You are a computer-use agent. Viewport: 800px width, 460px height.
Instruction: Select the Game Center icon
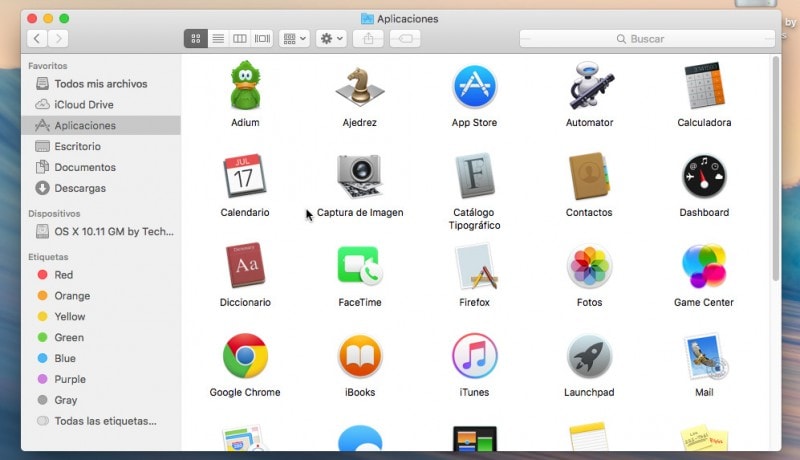pyautogui.click(x=704, y=266)
